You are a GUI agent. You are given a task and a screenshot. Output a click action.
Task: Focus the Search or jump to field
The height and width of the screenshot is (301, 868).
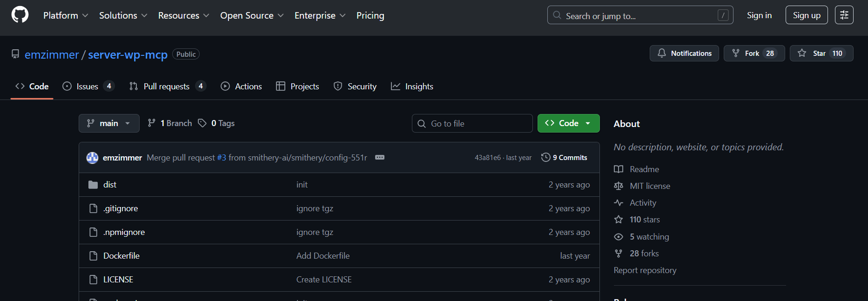click(x=640, y=15)
